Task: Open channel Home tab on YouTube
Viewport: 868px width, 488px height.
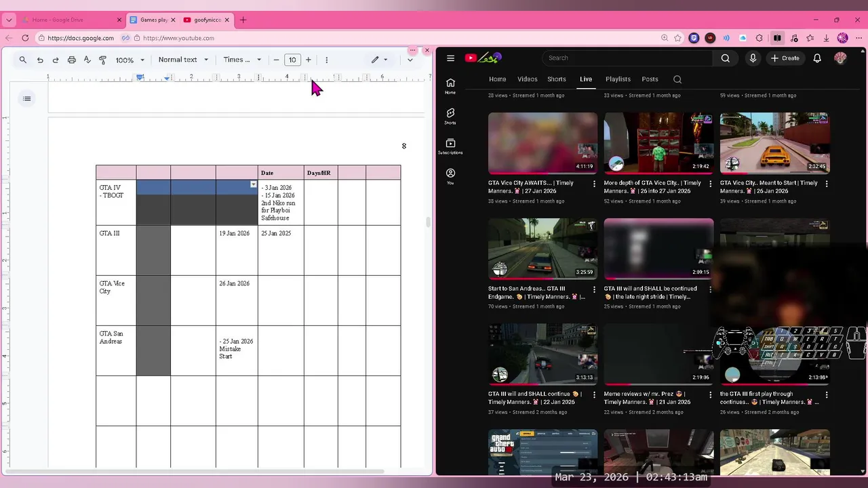Action: pos(498,79)
